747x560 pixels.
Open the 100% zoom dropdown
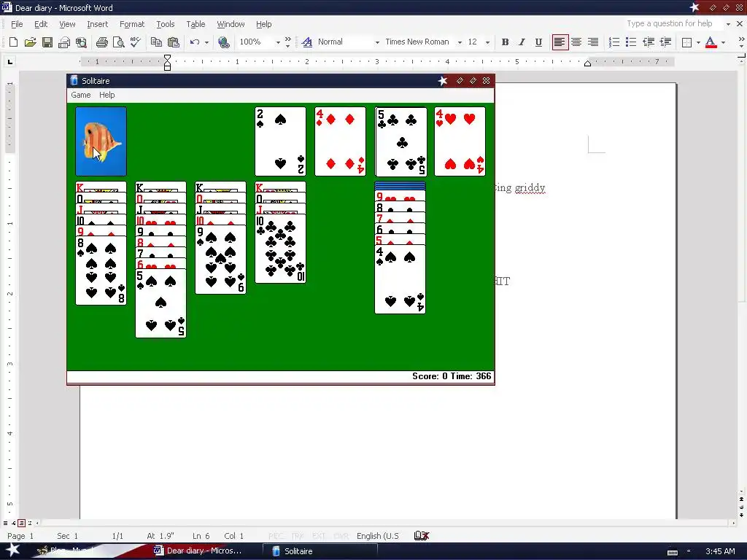pyautogui.click(x=278, y=42)
